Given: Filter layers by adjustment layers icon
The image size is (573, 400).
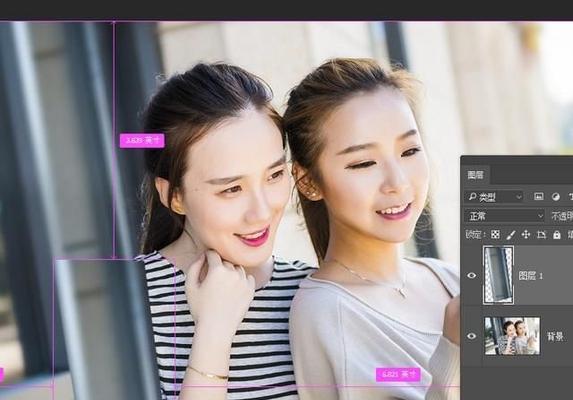Looking at the screenshot, I should (555, 197).
